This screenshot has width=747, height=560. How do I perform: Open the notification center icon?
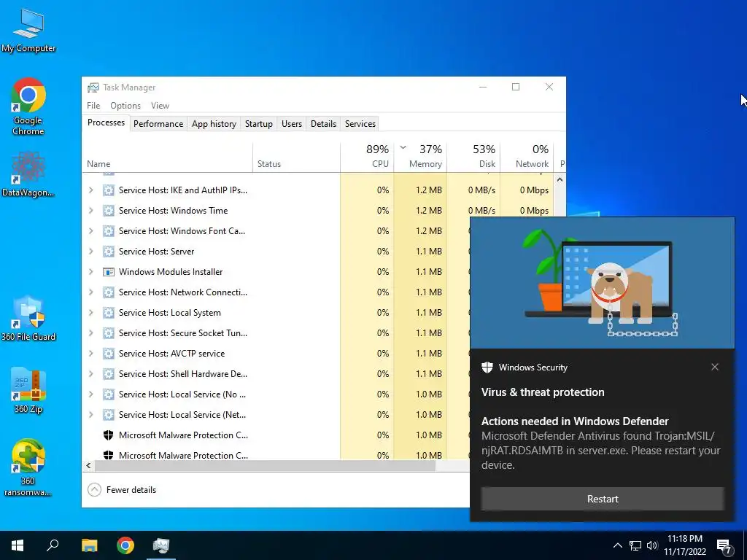point(724,546)
